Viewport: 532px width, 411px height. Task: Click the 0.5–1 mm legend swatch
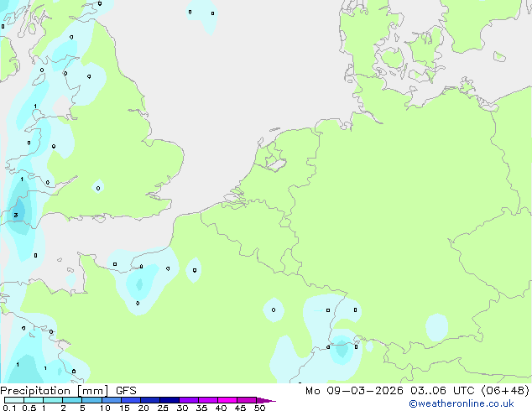[x=34, y=400]
